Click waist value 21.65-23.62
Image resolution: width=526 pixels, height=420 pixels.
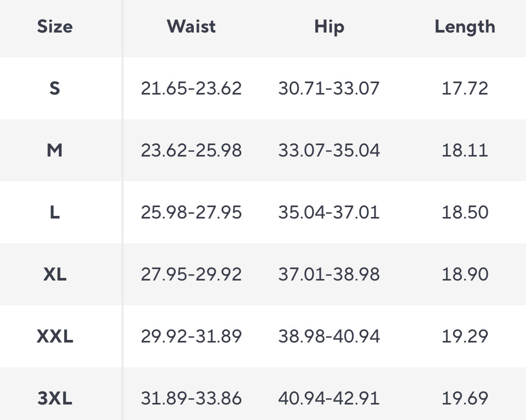(191, 88)
